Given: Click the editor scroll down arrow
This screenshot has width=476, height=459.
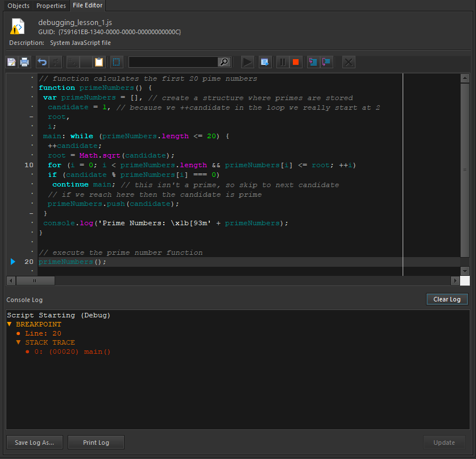Looking at the screenshot, I should 465,271.
